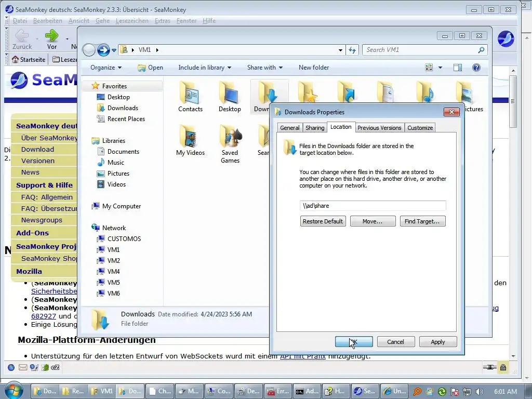
Task: Click the network tray icon
Action: (467, 392)
